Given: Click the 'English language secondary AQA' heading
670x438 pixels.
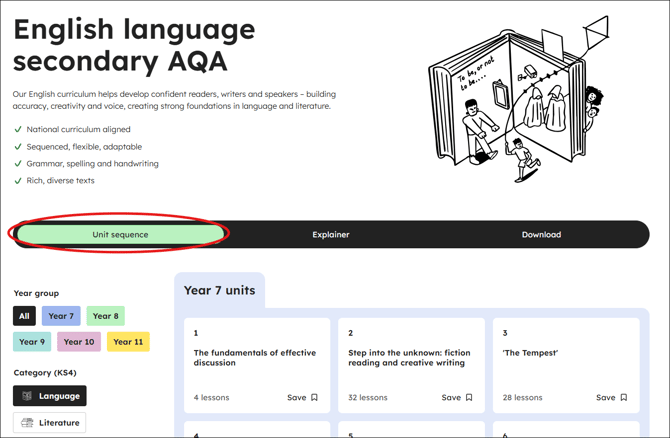Looking at the screenshot, I should point(134,45).
